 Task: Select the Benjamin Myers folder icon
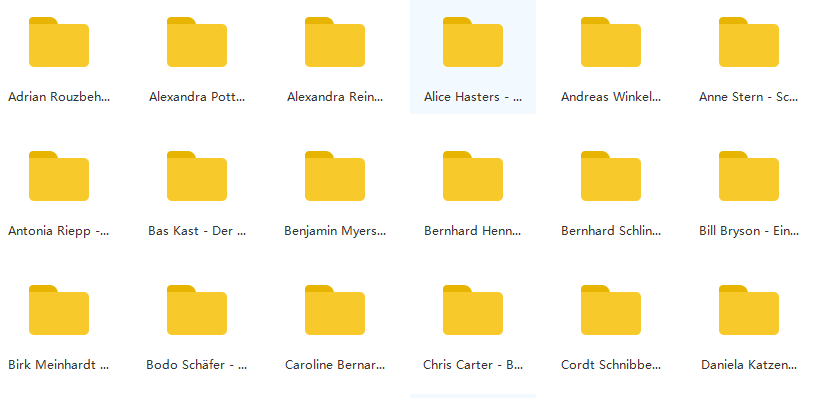point(335,176)
